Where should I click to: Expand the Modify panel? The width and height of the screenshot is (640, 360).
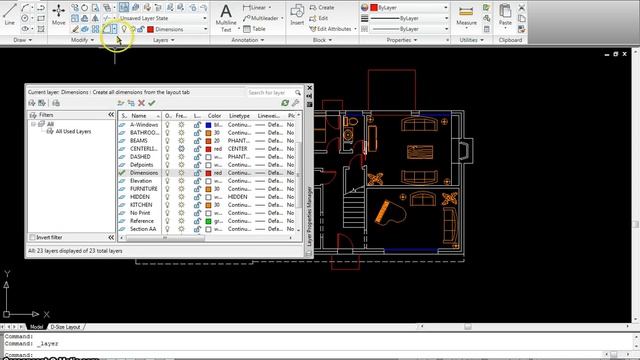(82, 40)
